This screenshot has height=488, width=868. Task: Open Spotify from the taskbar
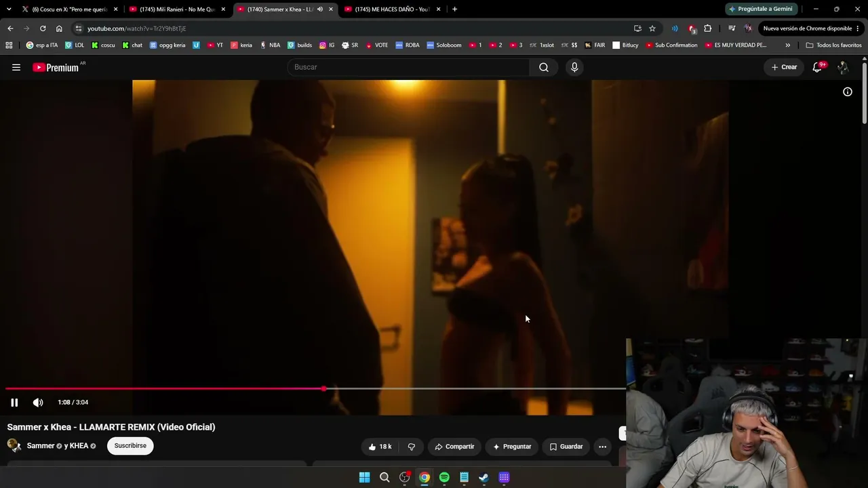pyautogui.click(x=444, y=477)
